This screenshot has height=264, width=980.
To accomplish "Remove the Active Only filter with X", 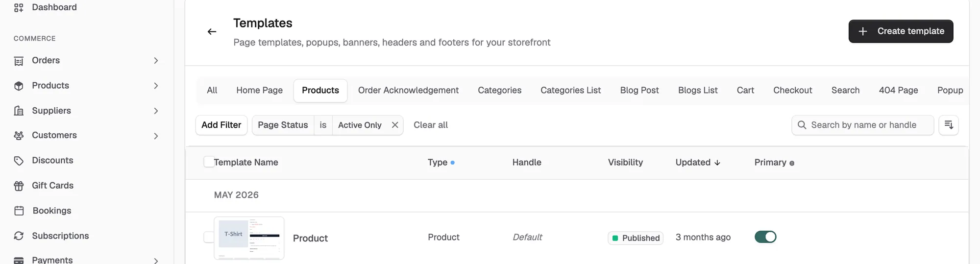I will click(394, 125).
